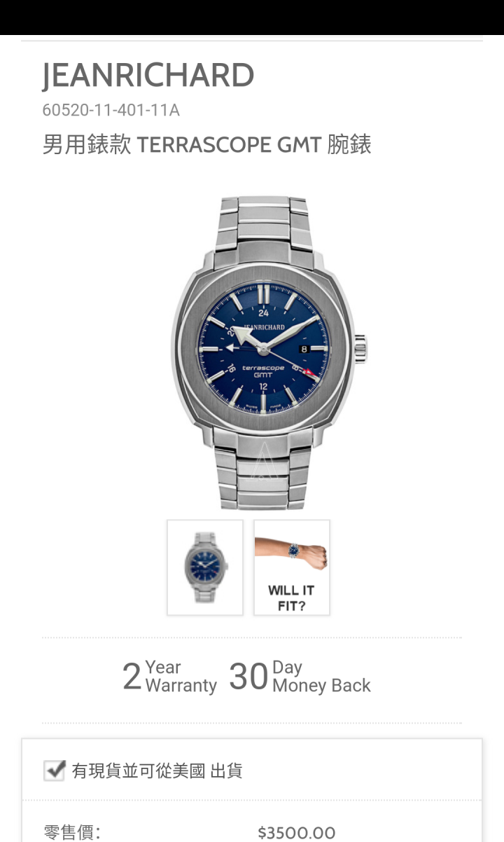Tap the wrist photo in fit thumbnail

[291, 553]
